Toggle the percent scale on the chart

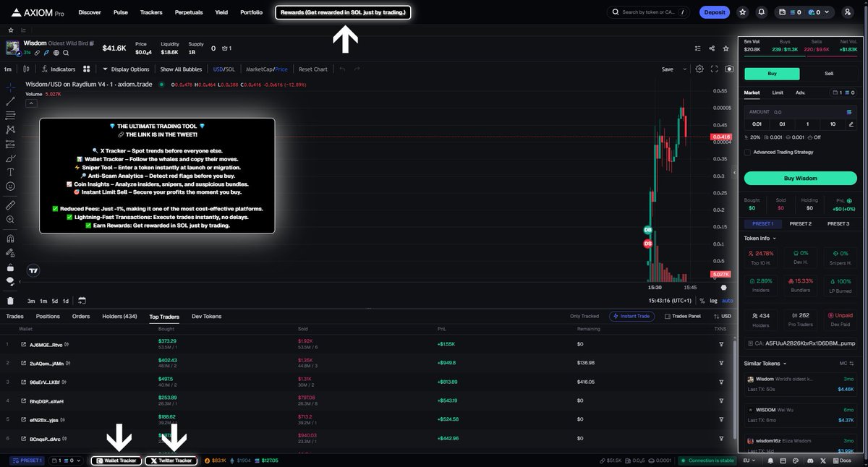702,301
